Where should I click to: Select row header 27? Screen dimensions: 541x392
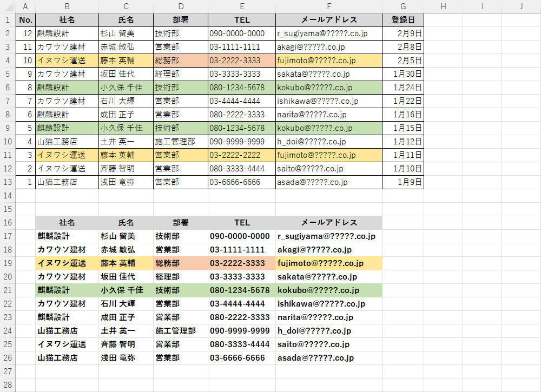click(x=8, y=371)
